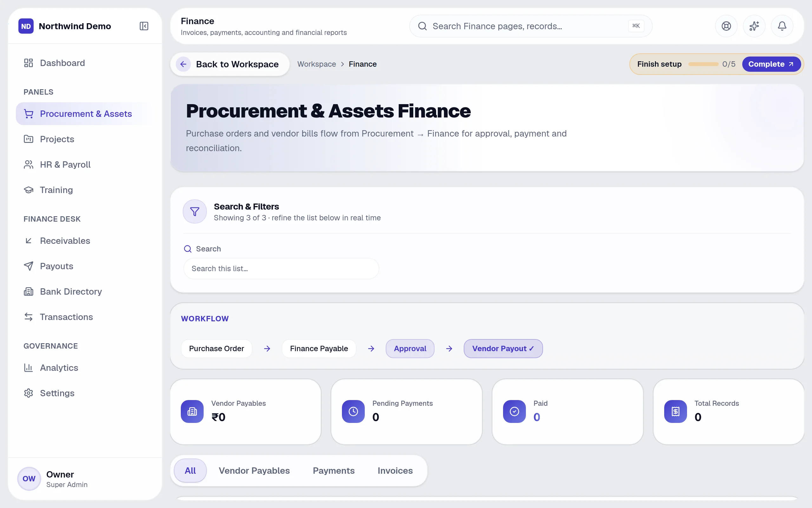The width and height of the screenshot is (812, 508).
Task: Click the funnel filter icon
Action: click(x=195, y=211)
